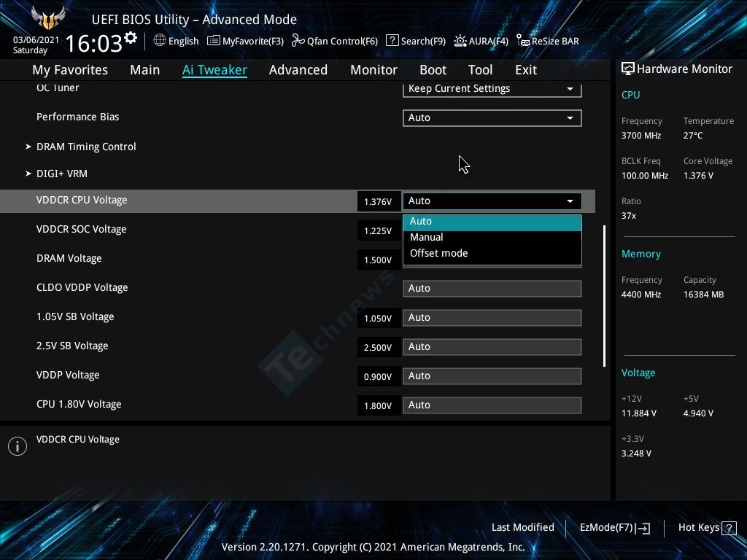The height and width of the screenshot is (560, 747).
Task: Click the +3.3V 3.248 V reading
Action: [636, 454]
